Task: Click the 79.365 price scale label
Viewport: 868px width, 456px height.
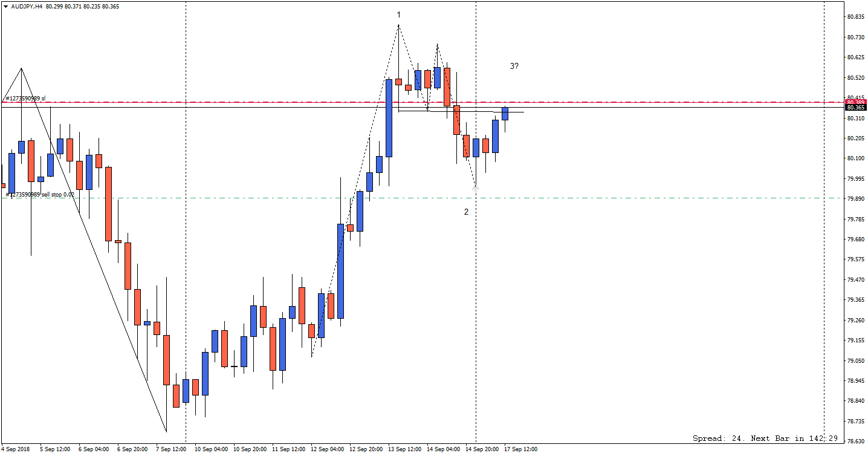Action: coord(855,300)
